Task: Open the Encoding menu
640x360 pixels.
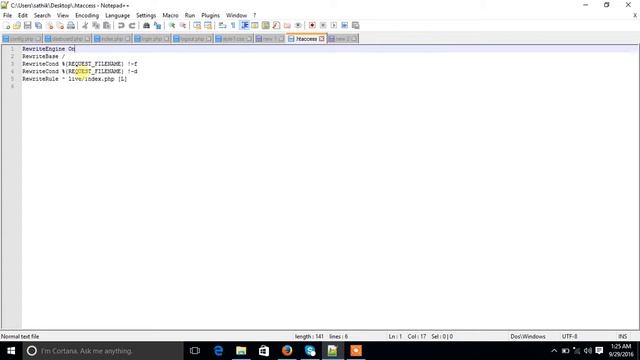Action: (x=87, y=16)
